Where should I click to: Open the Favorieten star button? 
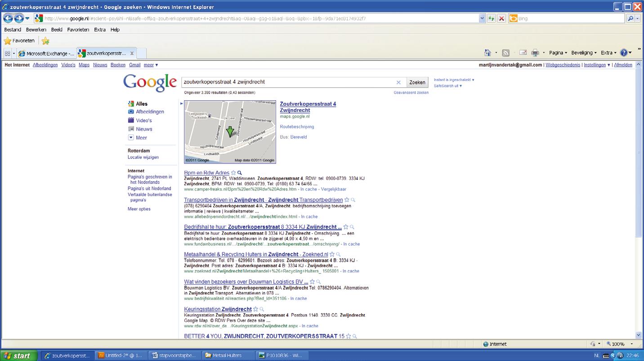click(x=19, y=41)
